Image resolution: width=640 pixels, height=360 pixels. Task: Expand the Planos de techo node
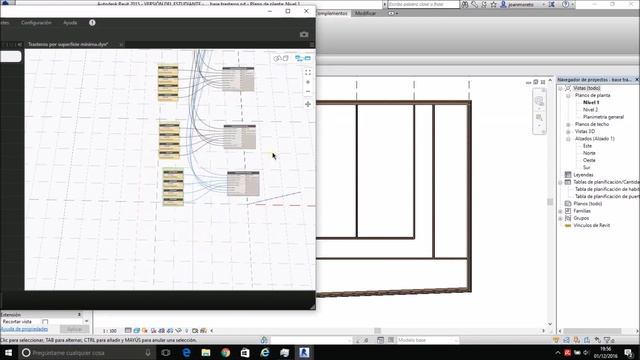click(x=568, y=124)
